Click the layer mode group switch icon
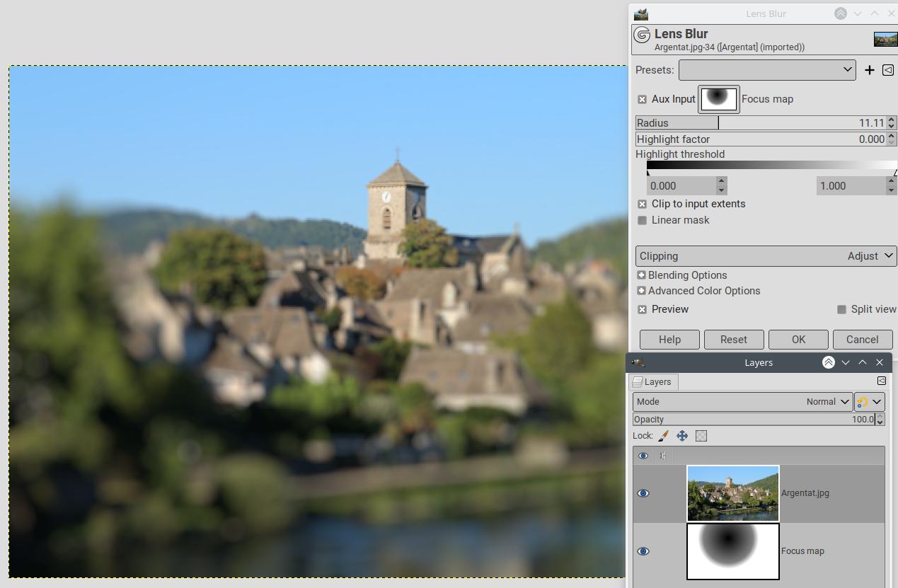Viewport: 898px width, 588px height. pyautogui.click(x=863, y=401)
